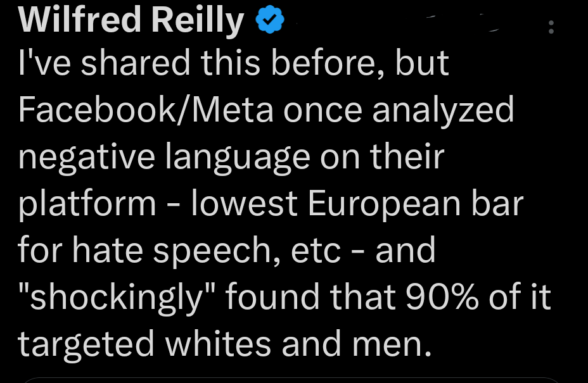
Task: Click the word "analyzed" in the tweet
Action: 443,110
